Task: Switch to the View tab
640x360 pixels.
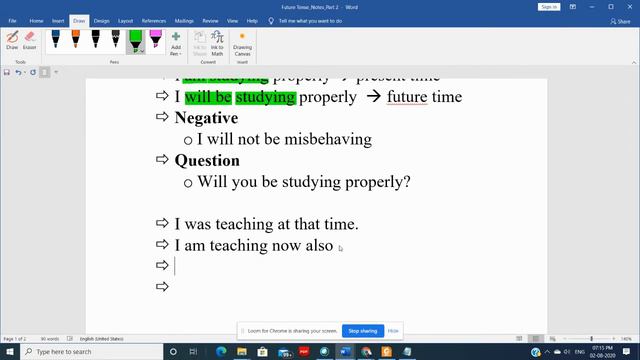Action: pos(232,21)
